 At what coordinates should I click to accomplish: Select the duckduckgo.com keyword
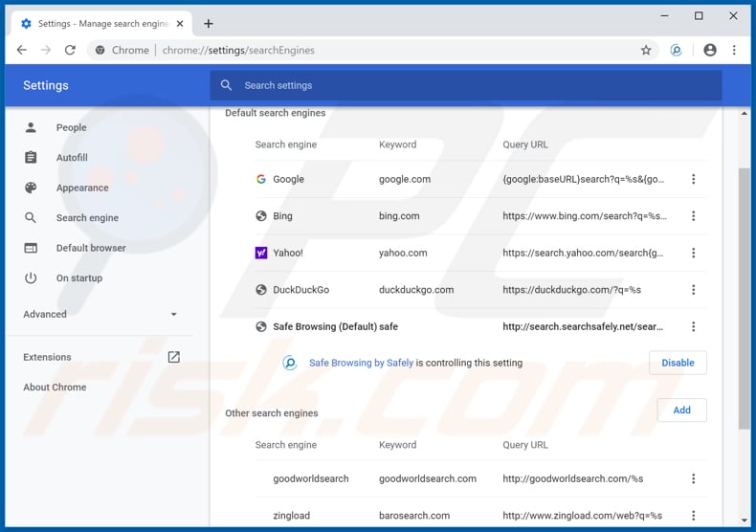pos(416,290)
